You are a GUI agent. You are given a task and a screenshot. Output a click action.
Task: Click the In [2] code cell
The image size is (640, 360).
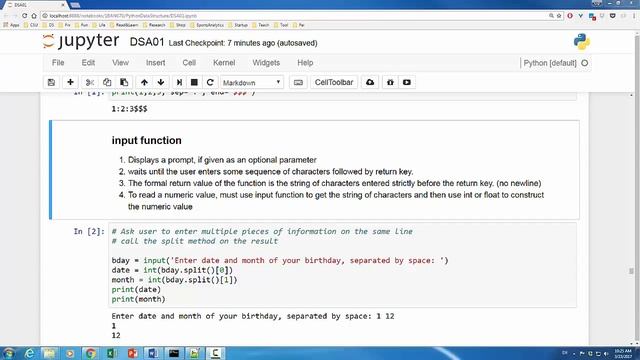342,265
